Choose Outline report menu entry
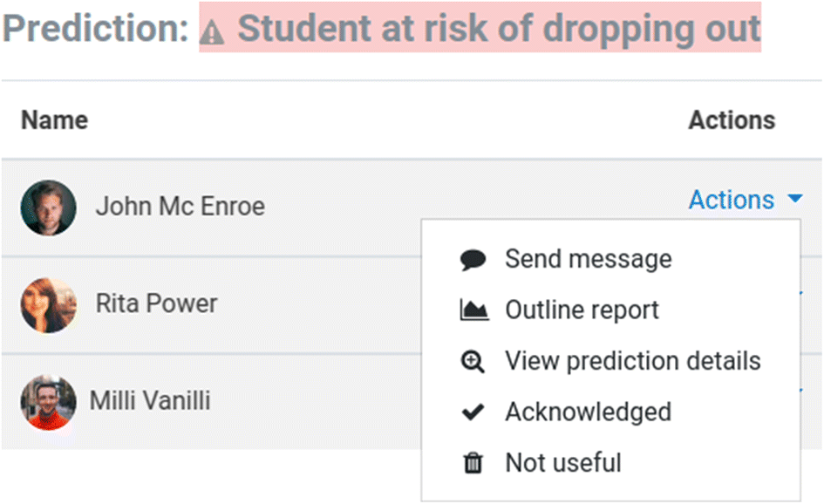Image resolution: width=824 pixels, height=504 pixels. pos(582,310)
